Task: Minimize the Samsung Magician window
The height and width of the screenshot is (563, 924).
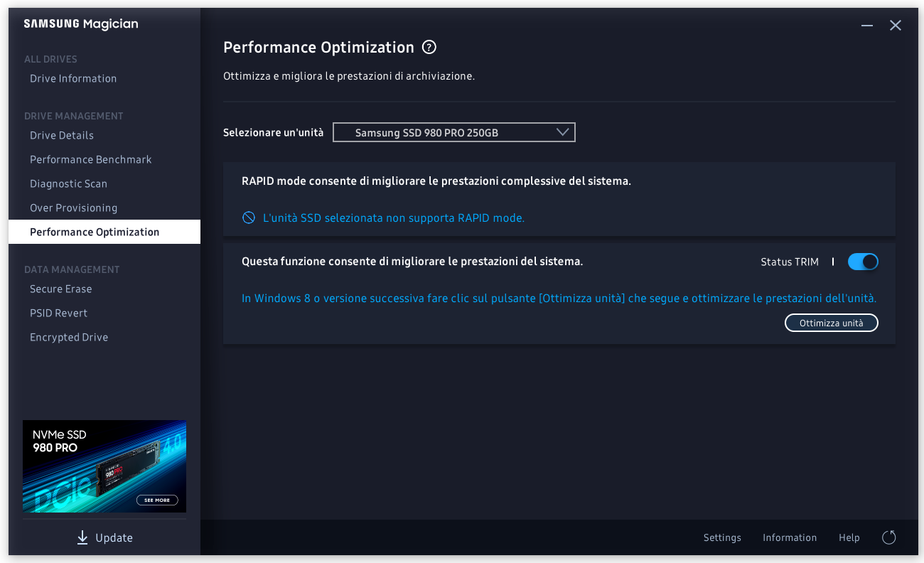Action: (x=867, y=26)
